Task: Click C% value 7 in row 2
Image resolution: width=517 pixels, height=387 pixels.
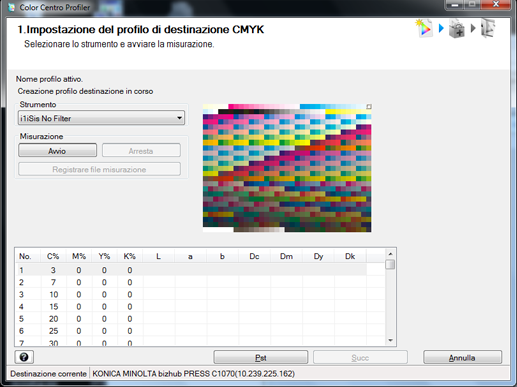Action: pyautogui.click(x=53, y=282)
